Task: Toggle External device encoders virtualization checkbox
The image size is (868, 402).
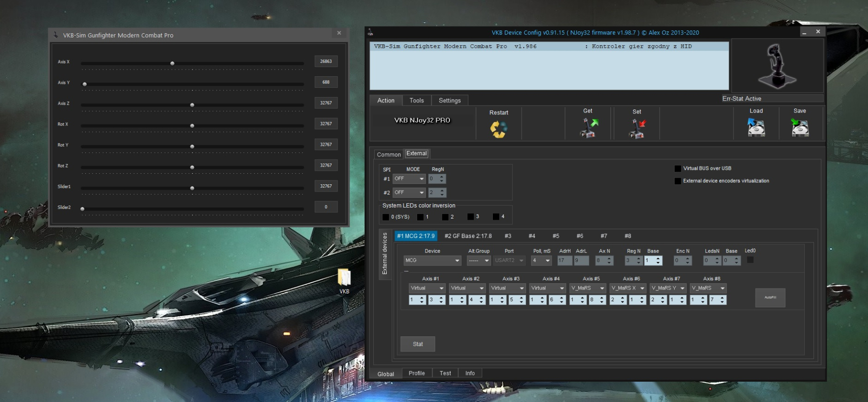Action: [678, 181]
